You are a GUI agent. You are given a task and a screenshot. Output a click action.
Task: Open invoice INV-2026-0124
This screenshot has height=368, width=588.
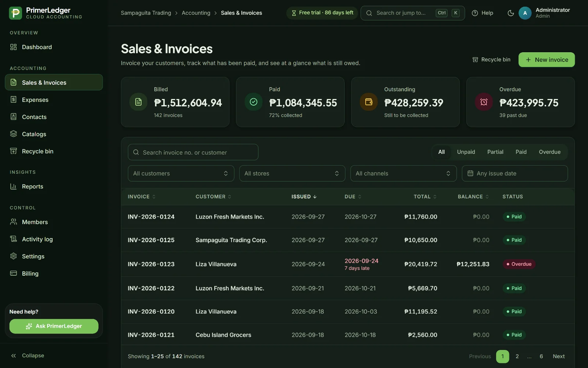coord(151,217)
